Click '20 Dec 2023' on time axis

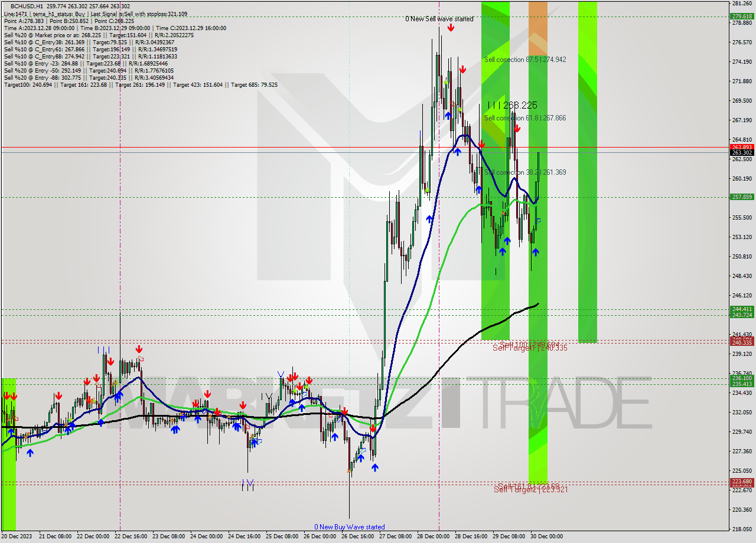coord(17,537)
